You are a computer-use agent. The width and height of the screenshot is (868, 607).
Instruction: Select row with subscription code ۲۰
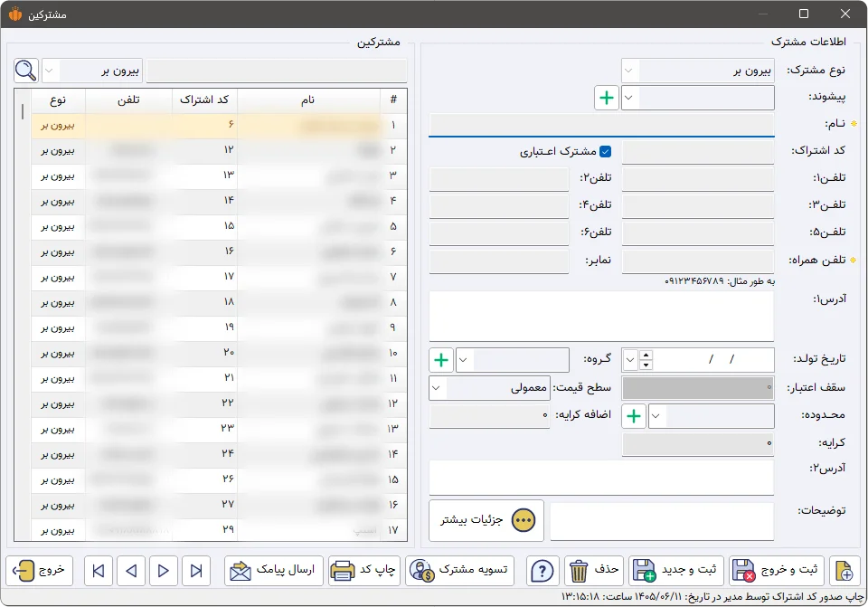coord(219,354)
